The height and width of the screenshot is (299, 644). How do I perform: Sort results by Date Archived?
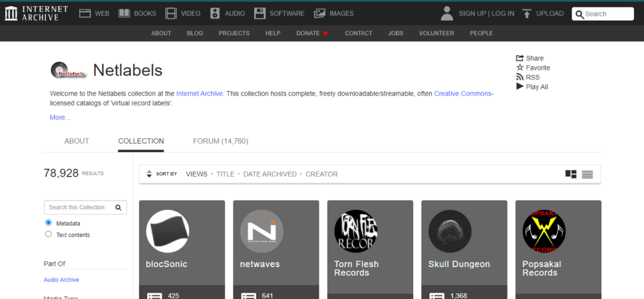point(270,174)
